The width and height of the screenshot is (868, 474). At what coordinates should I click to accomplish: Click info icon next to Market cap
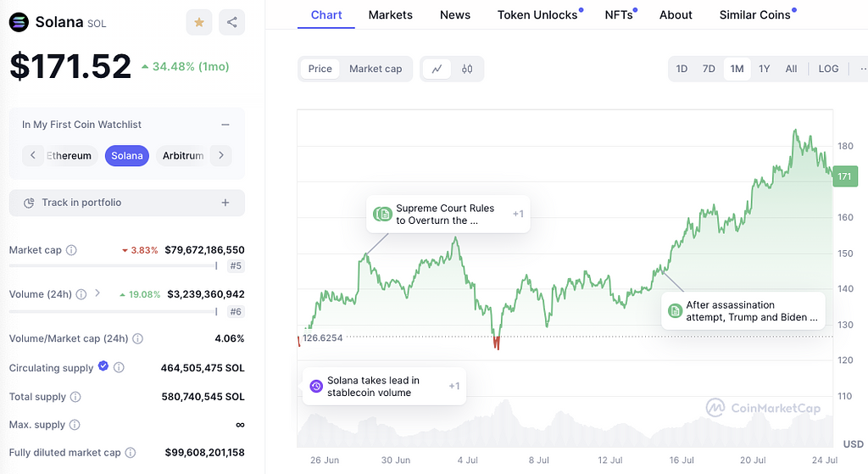tap(71, 250)
